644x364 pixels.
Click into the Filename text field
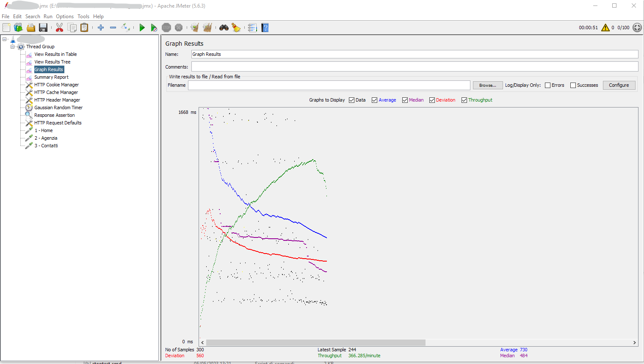pyautogui.click(x=329, y=85)
